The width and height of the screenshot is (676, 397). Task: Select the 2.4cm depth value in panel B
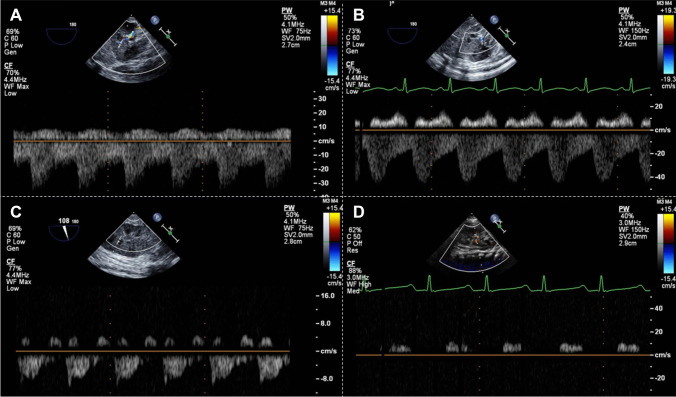[x=627, y=44]
